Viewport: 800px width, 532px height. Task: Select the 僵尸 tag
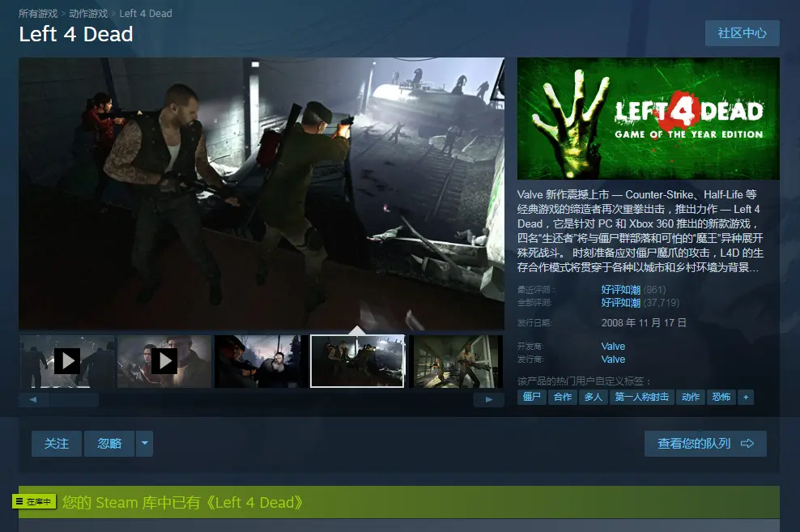click(x=532, y=397)
